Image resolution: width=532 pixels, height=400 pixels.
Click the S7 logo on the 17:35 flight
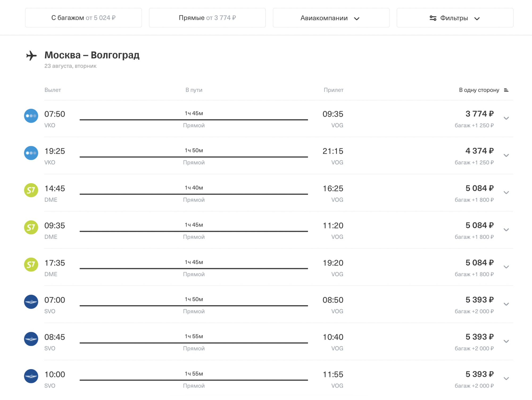[31, 264]
